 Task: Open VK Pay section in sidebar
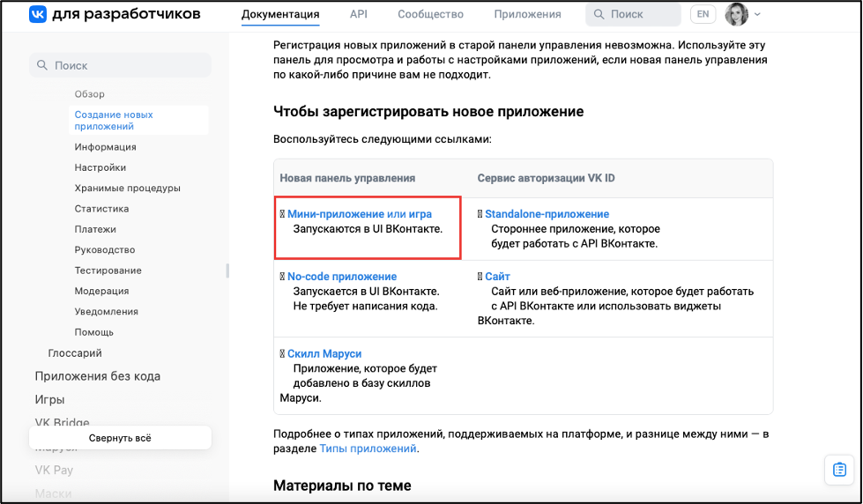54,471
